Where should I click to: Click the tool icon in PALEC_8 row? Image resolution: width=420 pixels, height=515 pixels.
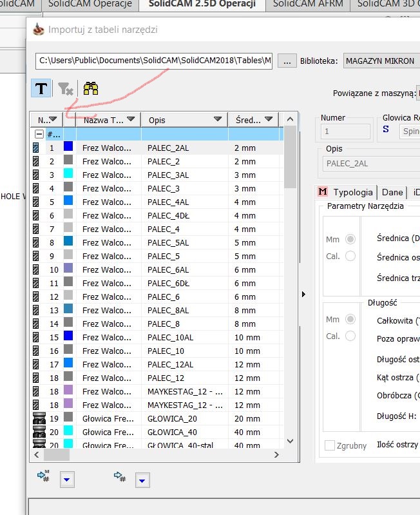36,324
